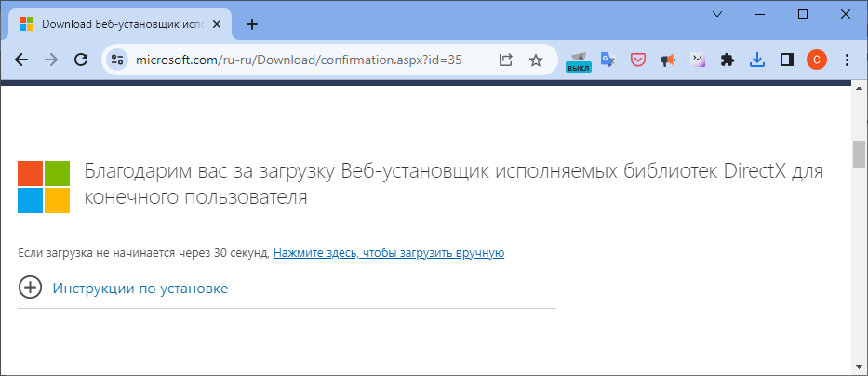Show browser downloads
Screen dimensions: 868x376
pos(756,60)
